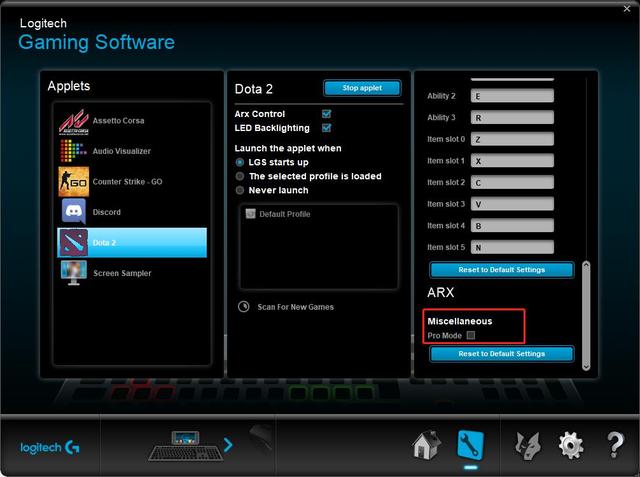Screen dimensions: 640x477
Task: Click Reset to Default Settings below Pro Mode
Action: [502, 354]
